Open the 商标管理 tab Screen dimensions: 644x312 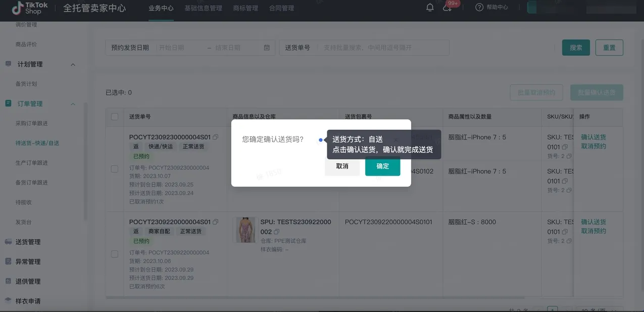pos(245,8)
